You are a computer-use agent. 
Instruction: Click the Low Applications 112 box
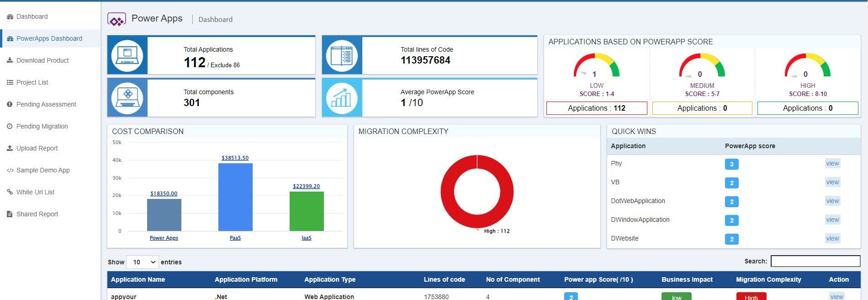[x=597, y=108]
